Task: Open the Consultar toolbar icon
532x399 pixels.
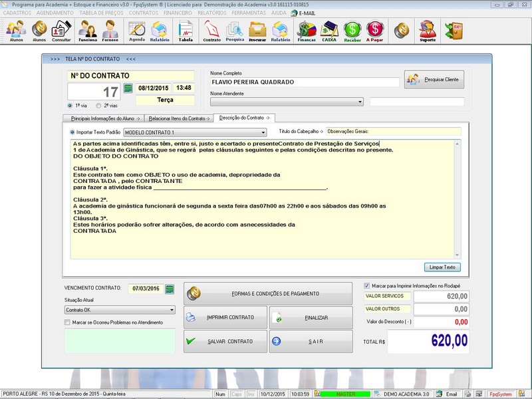Action: coord(61,31)
